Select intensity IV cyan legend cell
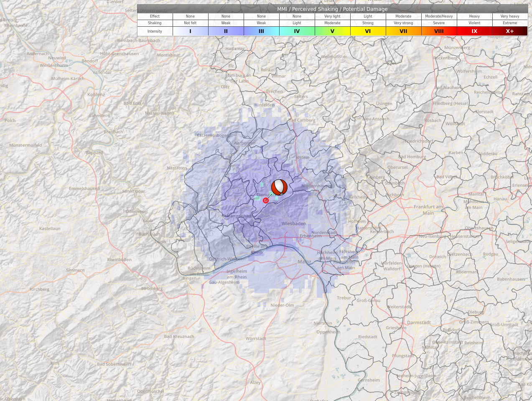 (x=297, y=31)
